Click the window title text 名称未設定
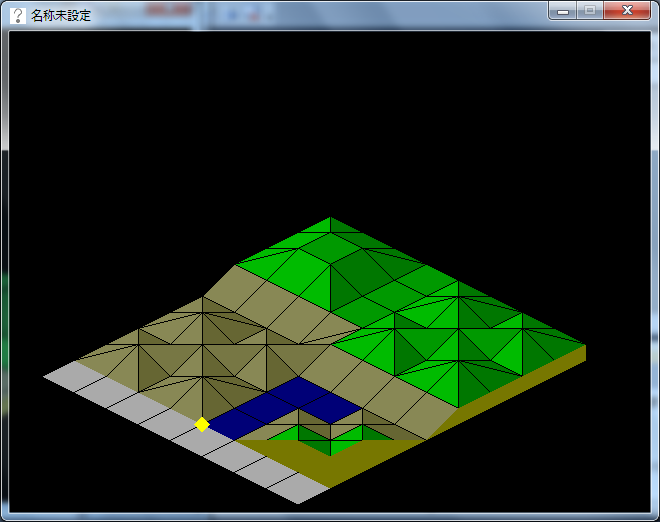Image resolution: width=660 pixels, height=522 pixels. [x=61, y=15]
